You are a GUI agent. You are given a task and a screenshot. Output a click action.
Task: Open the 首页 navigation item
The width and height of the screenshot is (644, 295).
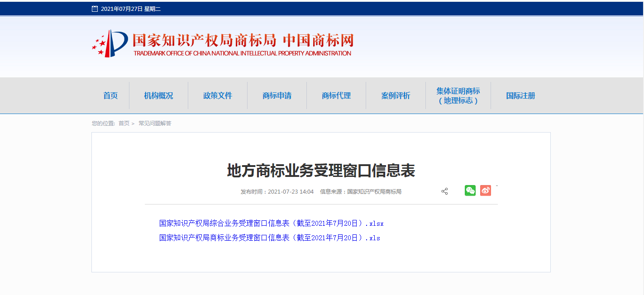110,95
